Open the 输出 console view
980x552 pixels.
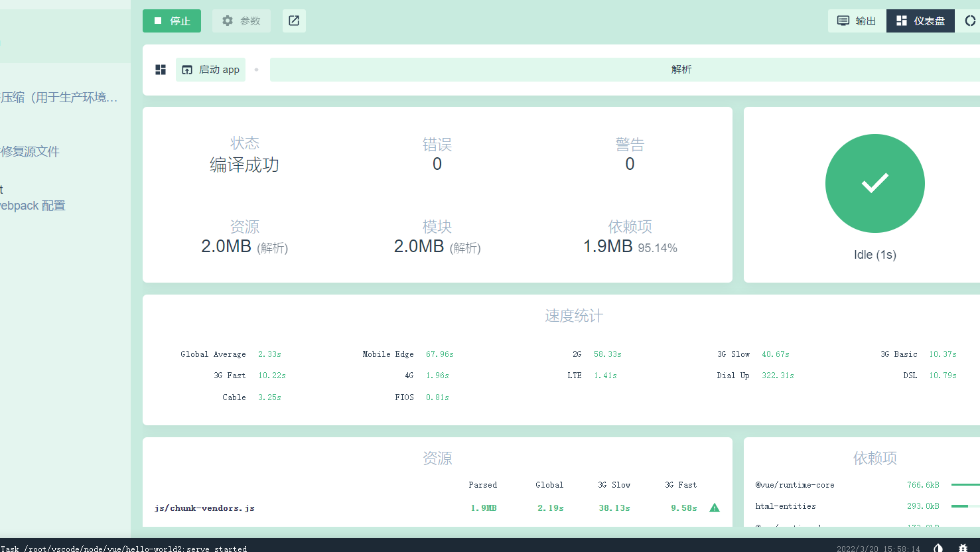856,21
